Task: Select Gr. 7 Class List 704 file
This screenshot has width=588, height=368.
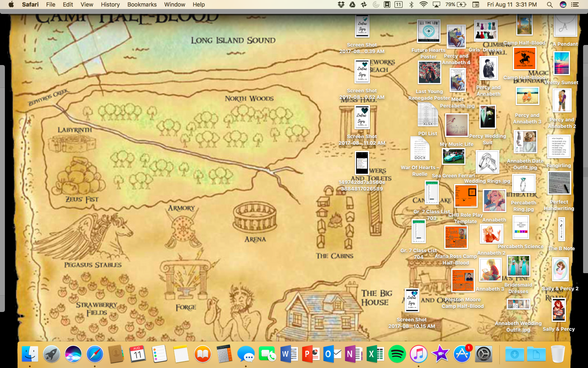Action: pyautogui.click(x=419, y=231)
